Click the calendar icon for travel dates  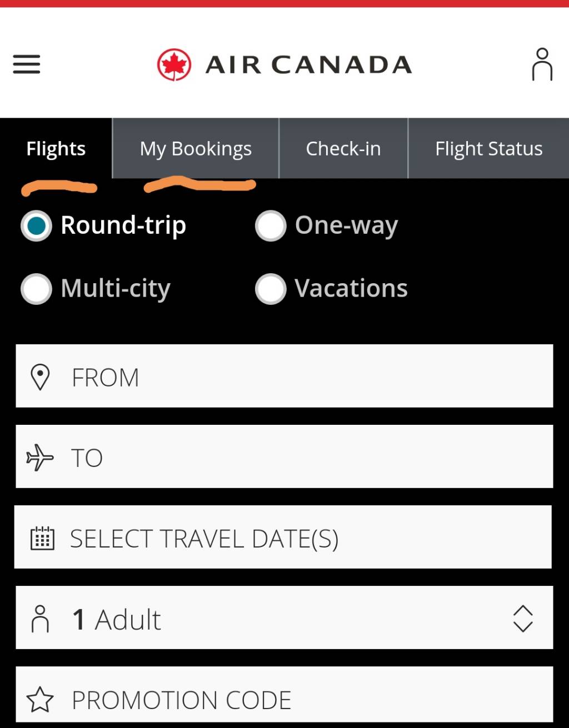[42, 538]
